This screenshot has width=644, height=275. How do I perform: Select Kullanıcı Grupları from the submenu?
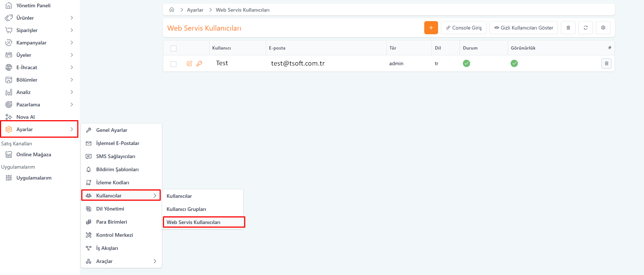click(186, 209)
